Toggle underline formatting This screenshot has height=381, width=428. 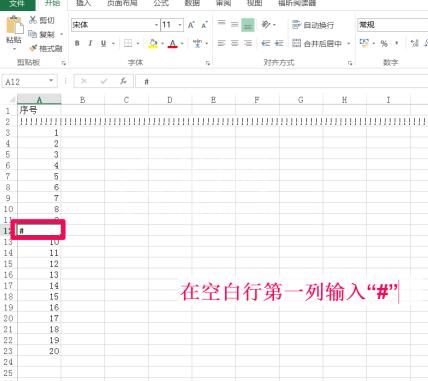coord(104,43)
